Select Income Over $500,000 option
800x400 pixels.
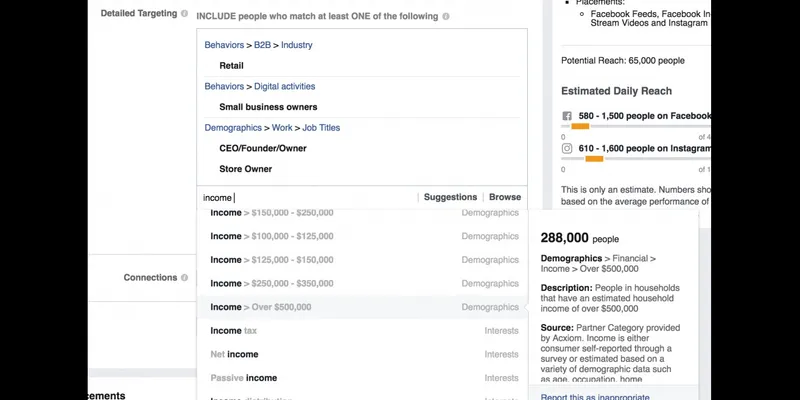tap(362, 307)
